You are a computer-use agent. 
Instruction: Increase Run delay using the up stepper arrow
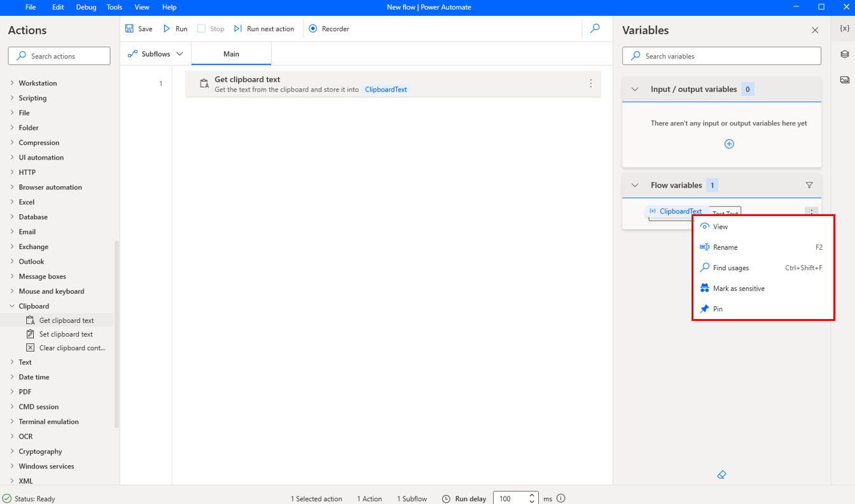pyautogui.click(x=532, y=495)
